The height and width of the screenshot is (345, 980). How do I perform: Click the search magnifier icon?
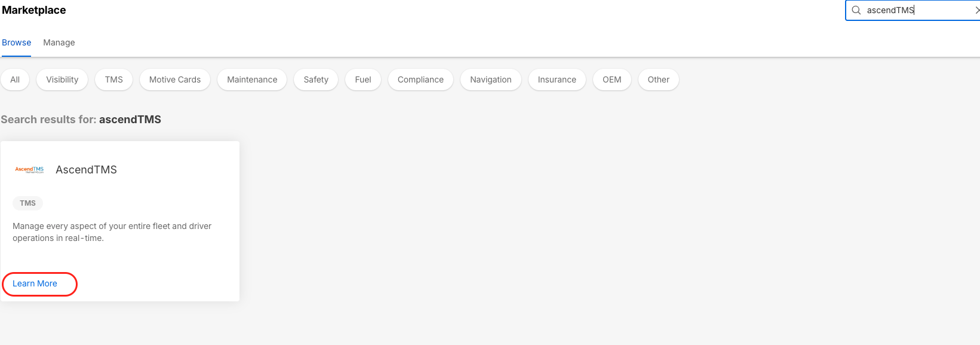856,10
